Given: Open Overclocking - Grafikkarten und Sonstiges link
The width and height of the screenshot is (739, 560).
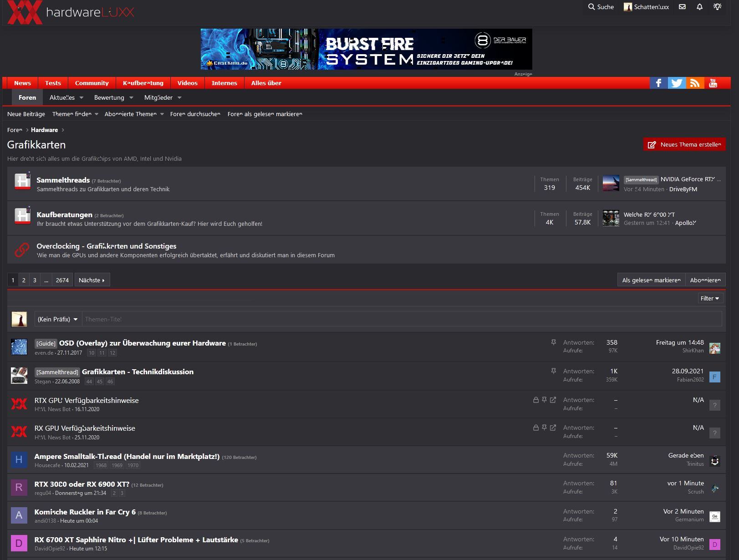Looking at the screenshot, I should tap(107, 246).
